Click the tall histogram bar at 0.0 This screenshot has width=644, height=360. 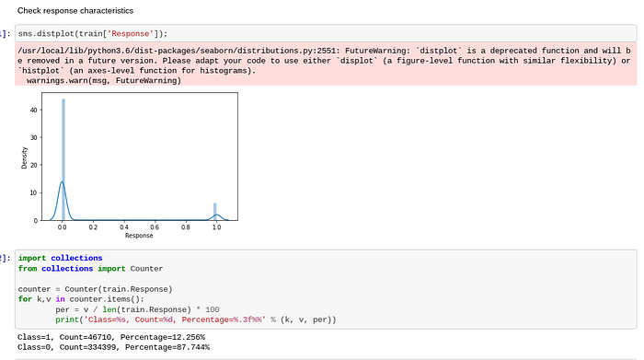[63, 159]
